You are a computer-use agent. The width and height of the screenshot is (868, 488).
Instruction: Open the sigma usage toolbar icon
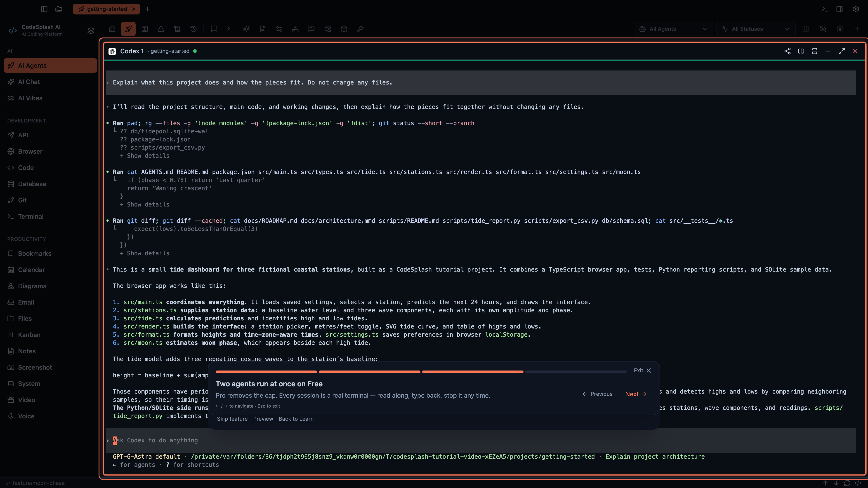click(145, 29)
